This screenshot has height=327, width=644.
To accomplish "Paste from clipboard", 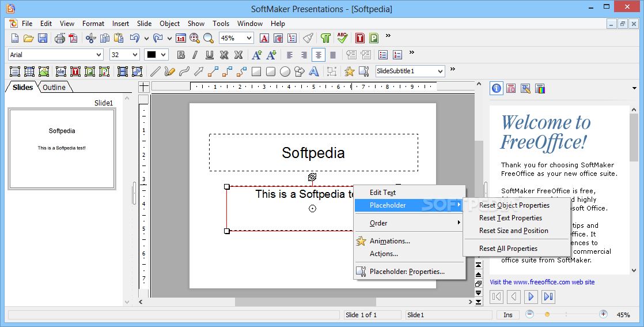I will pyautogui.click(x=119, y=38).
